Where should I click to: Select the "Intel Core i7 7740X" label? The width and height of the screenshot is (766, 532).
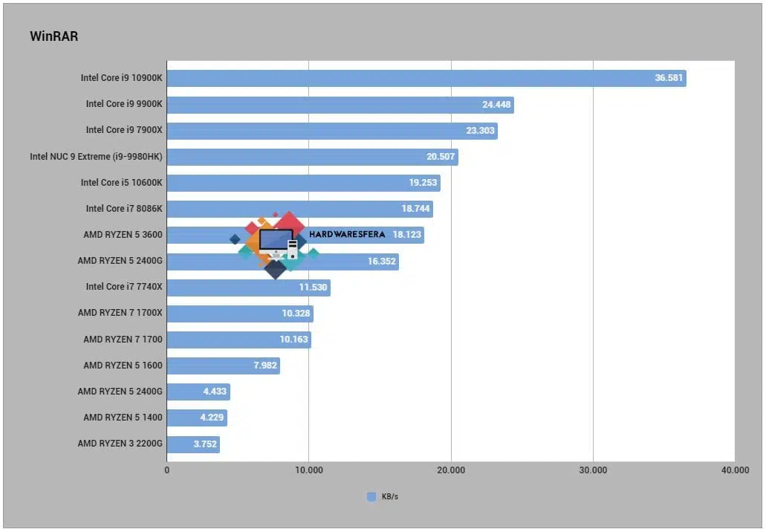124,286
